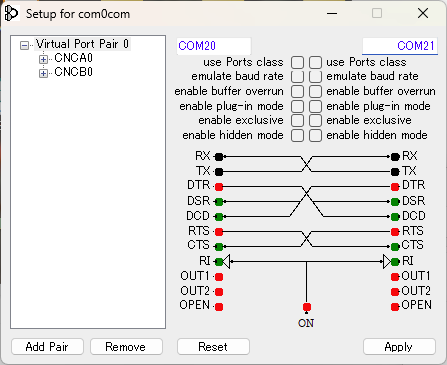Select the CNCB0 port entry
Image resolution: width=447 pixels, height=365 pixels.
click(x=73, y=72)
